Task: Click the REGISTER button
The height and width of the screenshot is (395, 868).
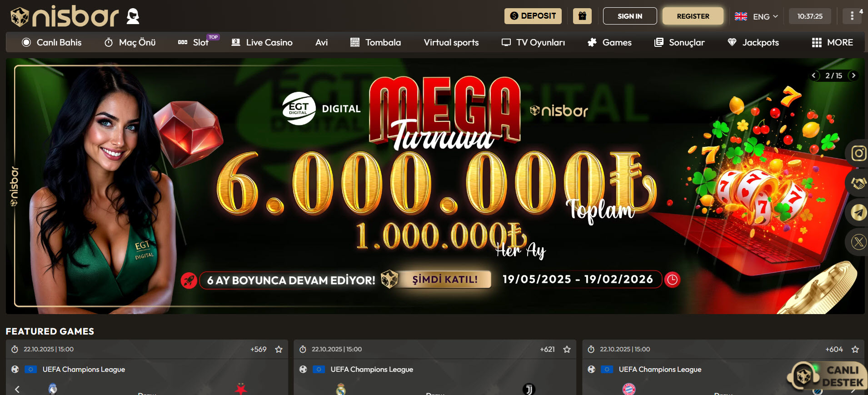Action: 693,16
